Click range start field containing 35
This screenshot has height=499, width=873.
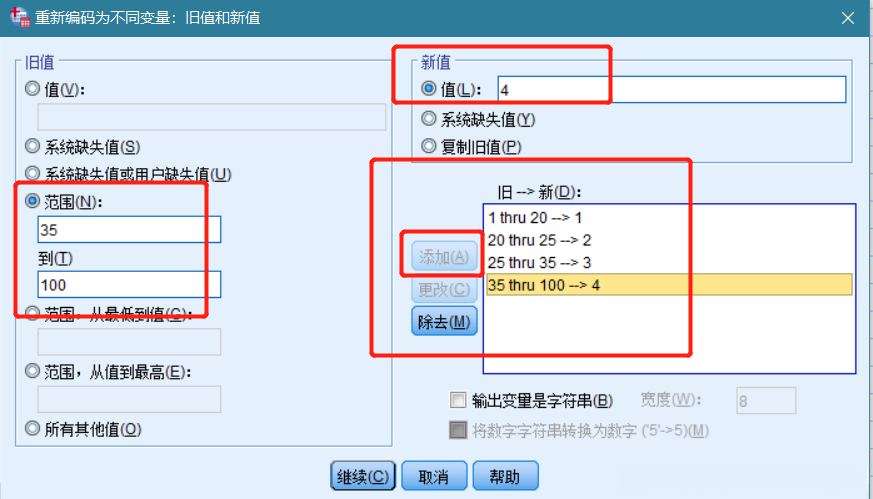[129, 229]
